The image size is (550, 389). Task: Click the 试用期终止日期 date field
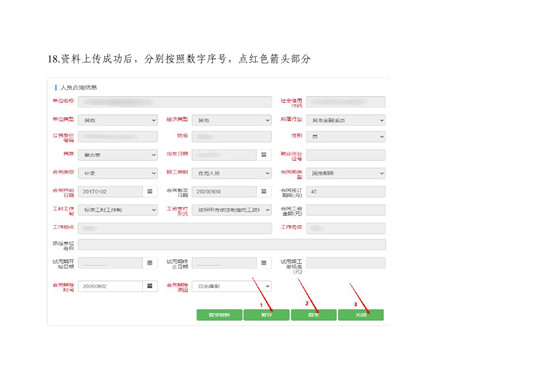point(224,263)
